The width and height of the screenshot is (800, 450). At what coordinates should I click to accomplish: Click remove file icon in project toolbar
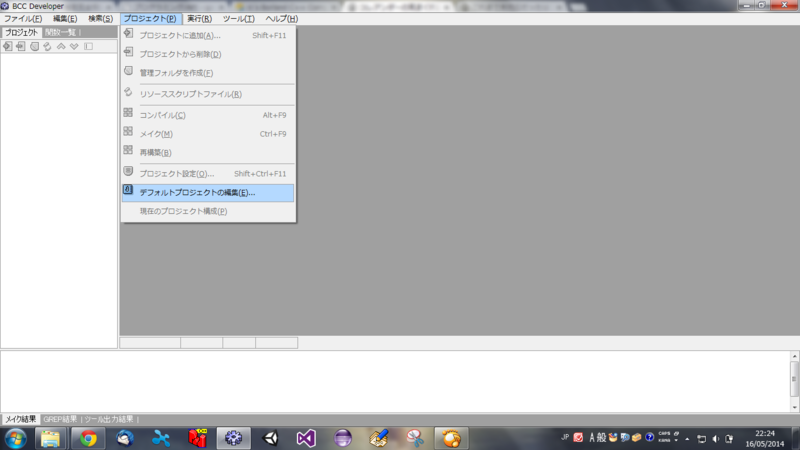pos(20,46)
